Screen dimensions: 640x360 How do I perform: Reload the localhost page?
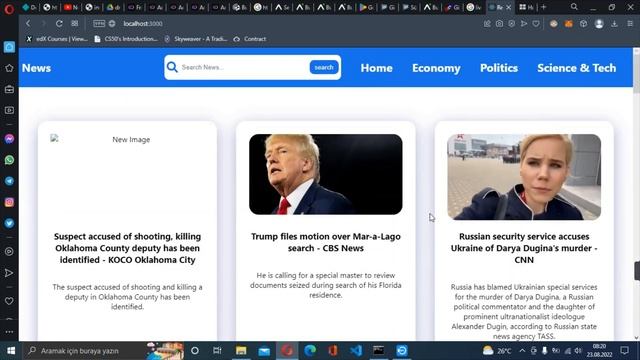59,24
